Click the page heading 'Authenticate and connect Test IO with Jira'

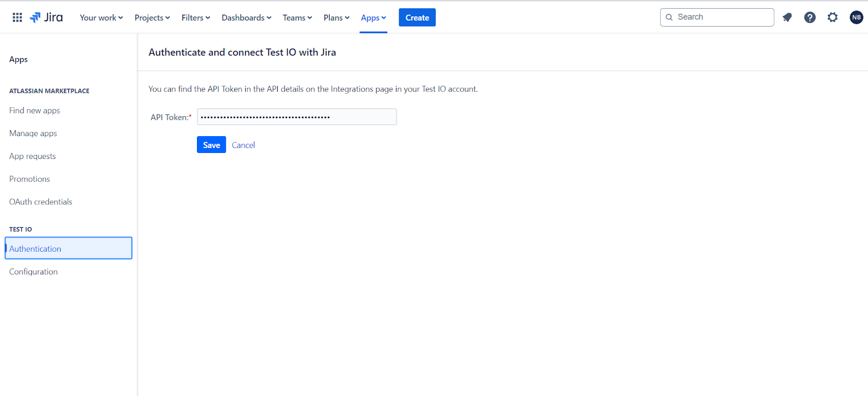coord(242,52)
